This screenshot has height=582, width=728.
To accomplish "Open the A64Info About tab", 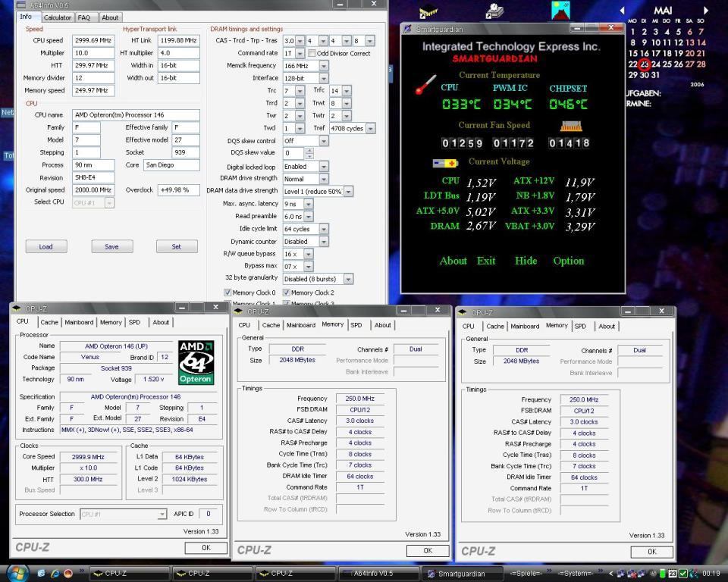I will point(110,17).
